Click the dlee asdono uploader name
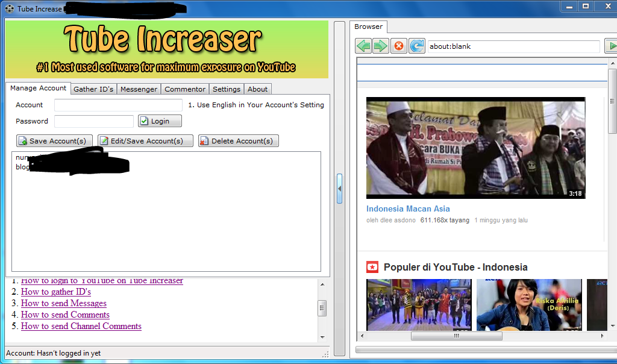 398,221
